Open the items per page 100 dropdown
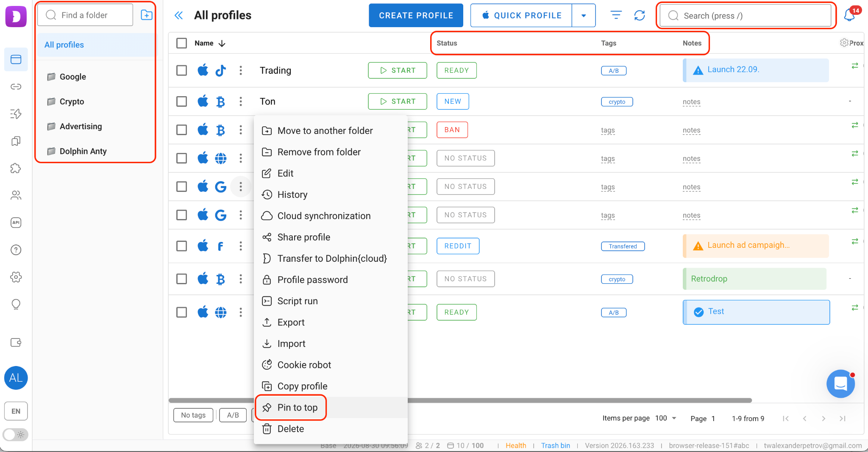The width and height of the screenshot is (868, 452). click(665, 418)
